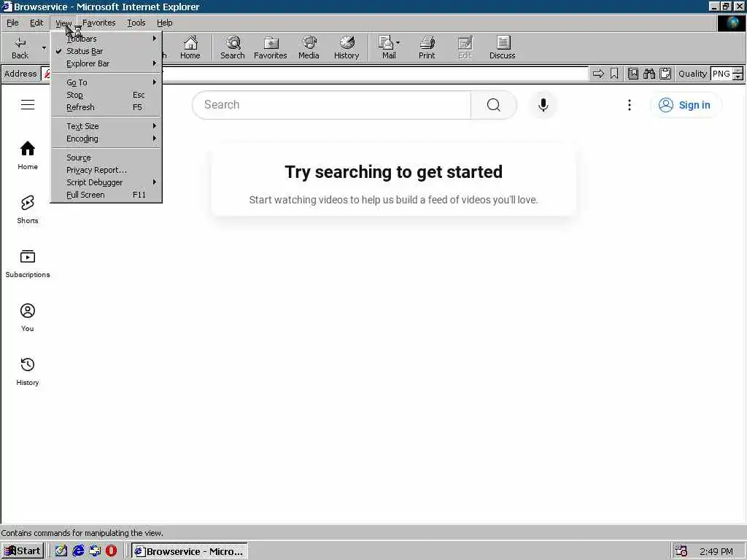Viewport: 747px width, 560px height.
Task: Expand the Explorer Bar submenu
Action: (107, 63)
